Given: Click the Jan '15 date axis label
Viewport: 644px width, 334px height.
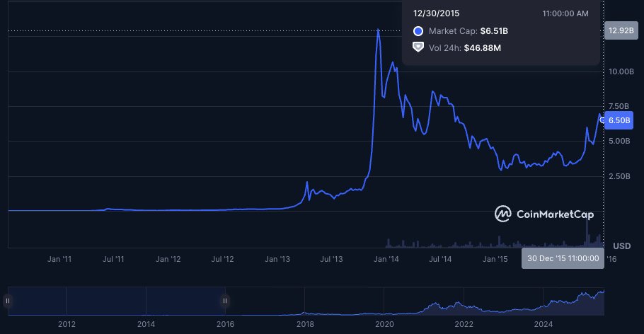Looking at the screenshot, I should (495, 259).
